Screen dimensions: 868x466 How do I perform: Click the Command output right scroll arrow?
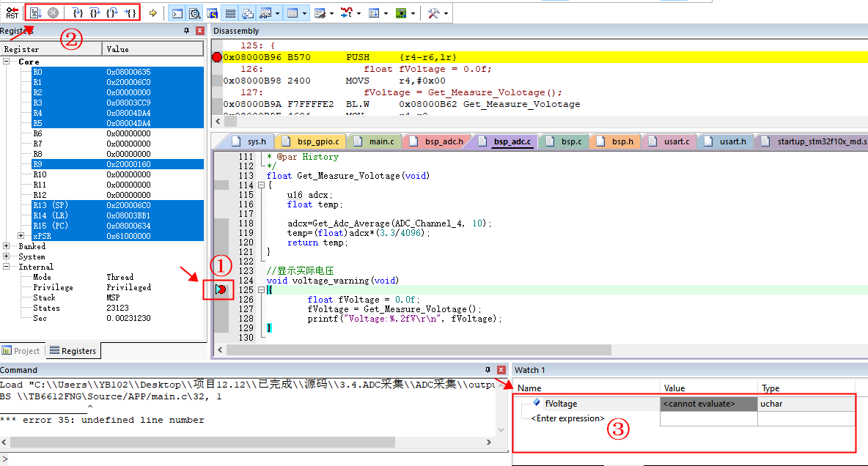[x=489, y=443]
